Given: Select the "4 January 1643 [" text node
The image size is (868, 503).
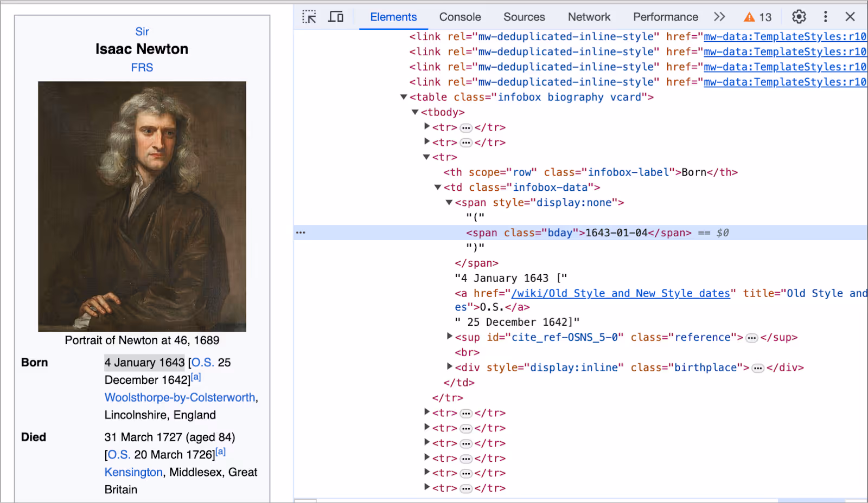Looking at the screenshot, I should (511, 278).
